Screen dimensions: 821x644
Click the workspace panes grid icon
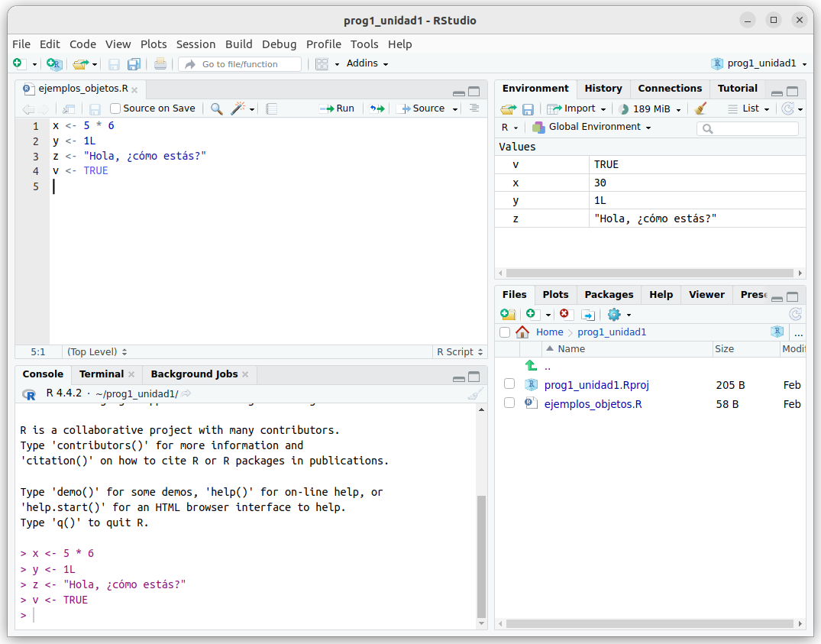(322, 64)
